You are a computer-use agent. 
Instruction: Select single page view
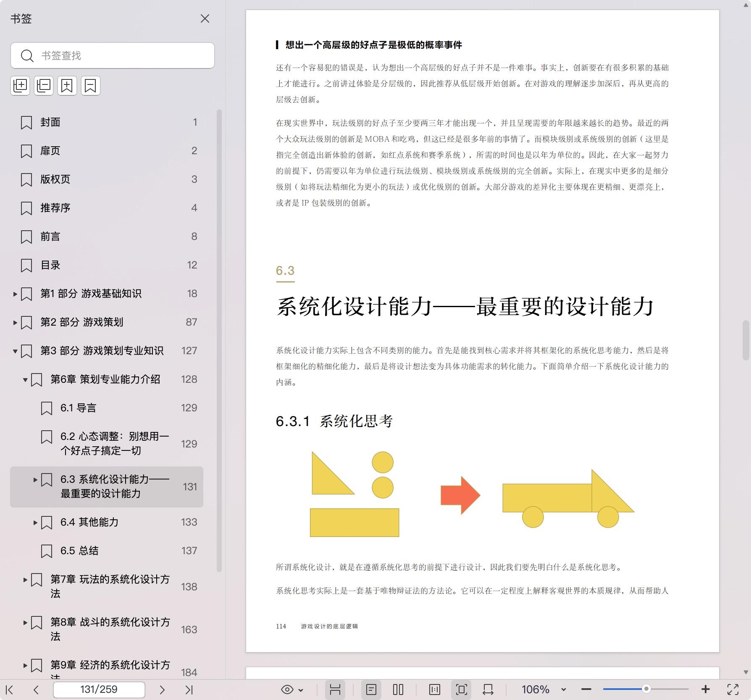pos(371,689)
